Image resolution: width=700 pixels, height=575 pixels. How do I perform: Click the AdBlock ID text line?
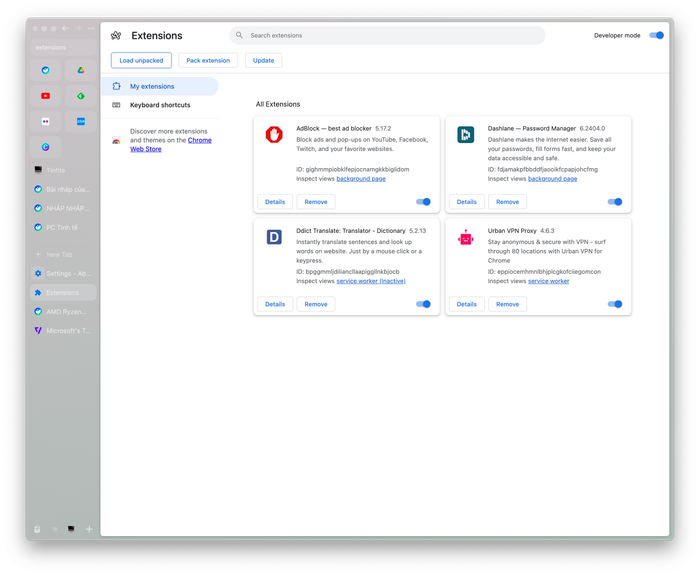pyautogui.click(x=353, y=169)
